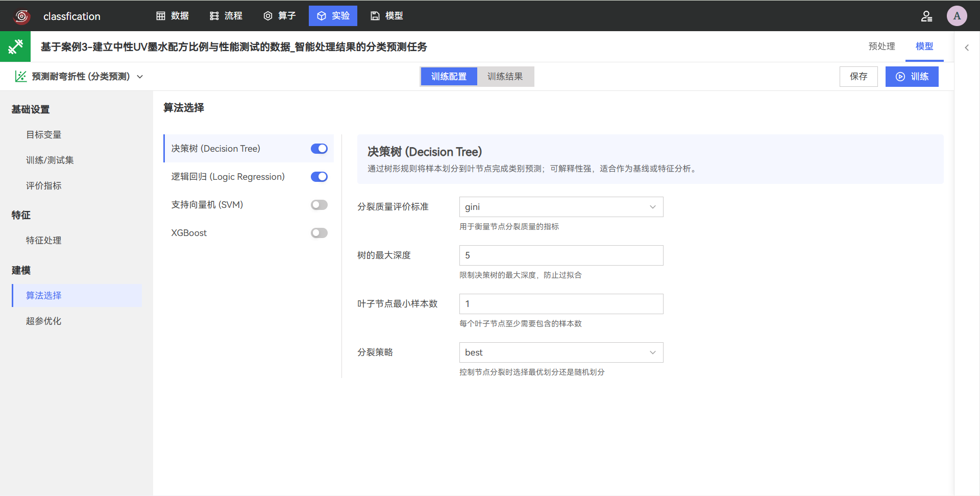This screenshot has width=980, height=496.
Task: Click the 保存 button
Action: [x=859, y=77]
